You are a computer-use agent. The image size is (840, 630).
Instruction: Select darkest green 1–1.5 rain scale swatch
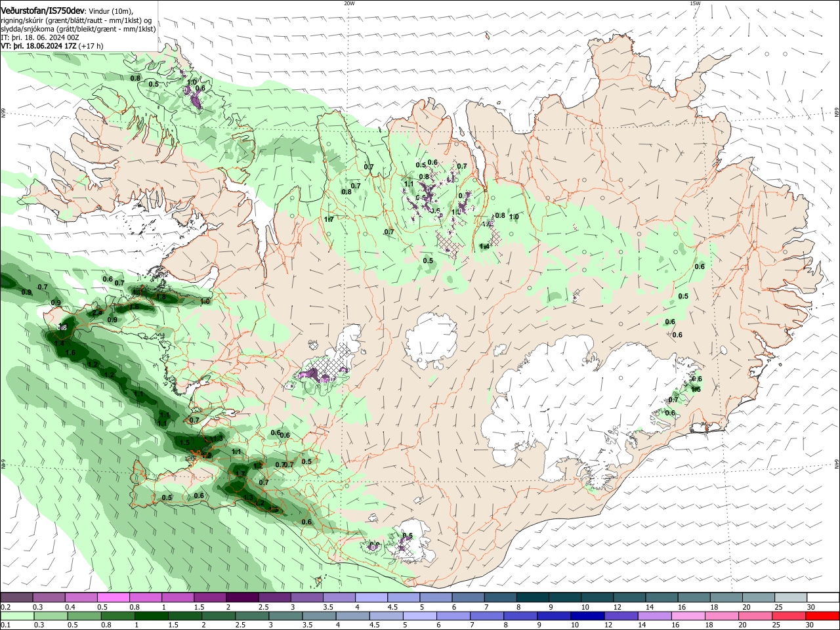tap(152, 616)
